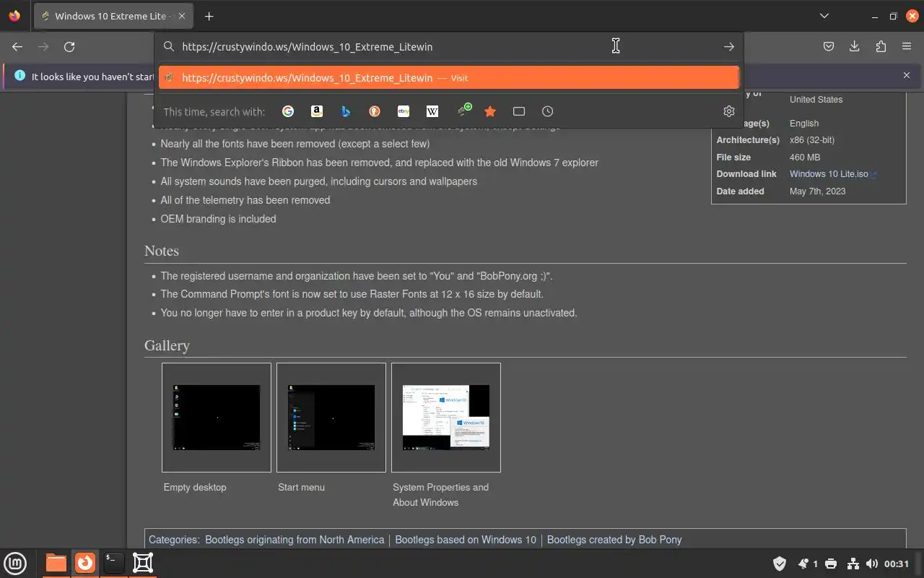The width and height of the screenshot is (924, 578).
Task: Launch the Terminal from the taskbar
Action: pyautogui.click(x=113, y=563)
